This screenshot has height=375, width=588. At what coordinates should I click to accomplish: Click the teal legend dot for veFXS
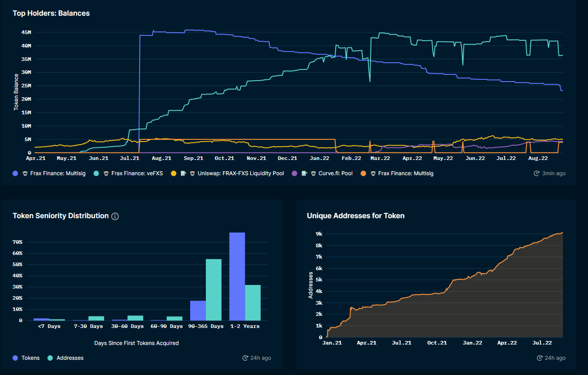tap(96, 173)
